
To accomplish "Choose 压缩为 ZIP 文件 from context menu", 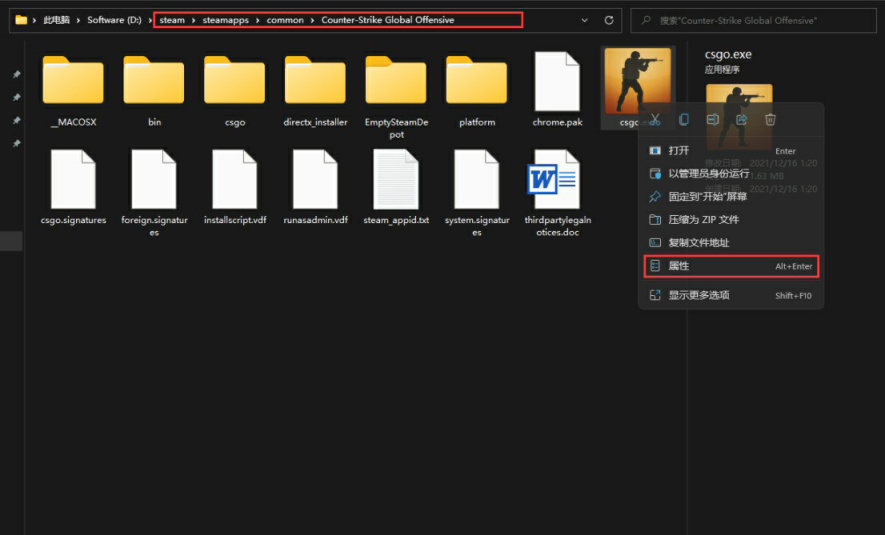I will (731, 220).
